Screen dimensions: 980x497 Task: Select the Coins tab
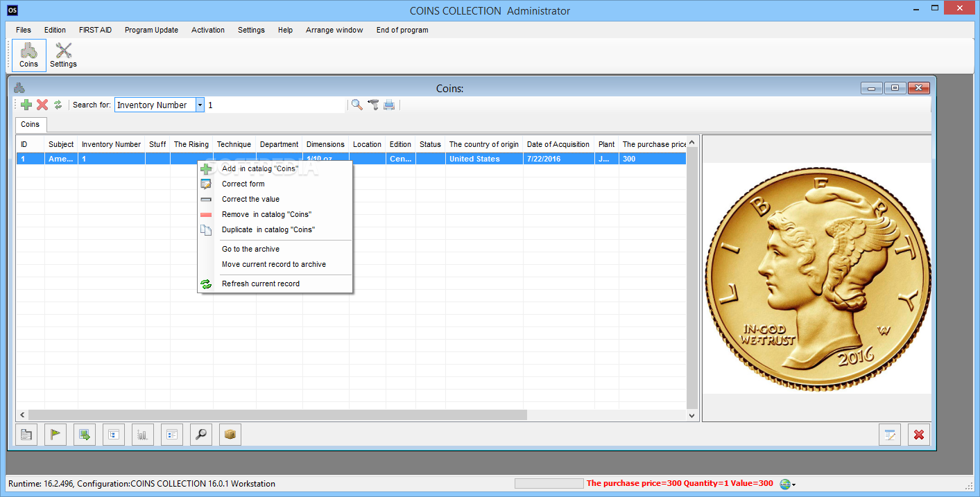[30, 125]
